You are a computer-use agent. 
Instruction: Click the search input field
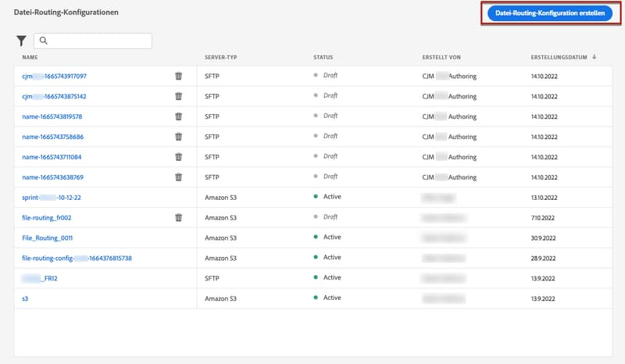[x=93, y=41]
